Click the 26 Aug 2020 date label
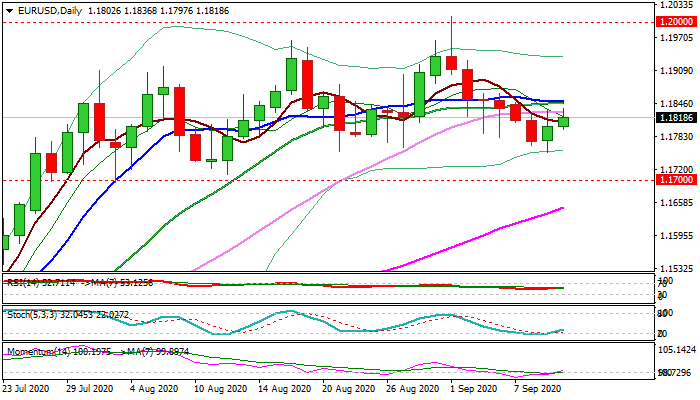Image resolution: width=700 pixels, height=400 pixels. pos(413,388)
